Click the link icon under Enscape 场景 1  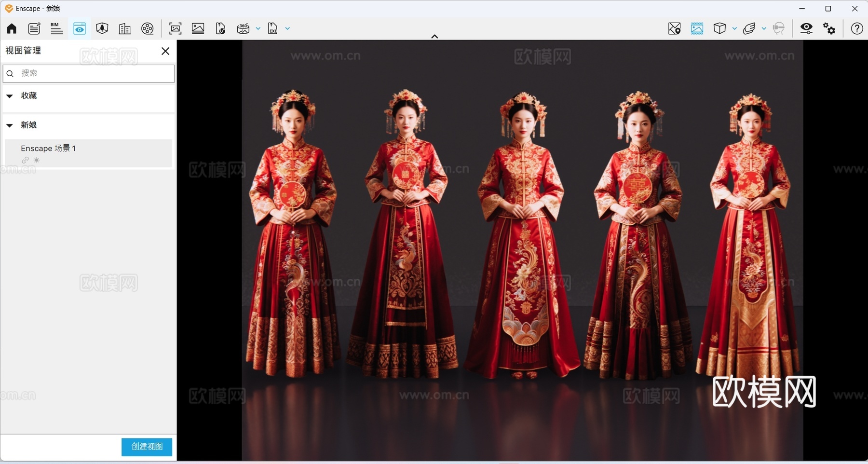click(25, 160)
